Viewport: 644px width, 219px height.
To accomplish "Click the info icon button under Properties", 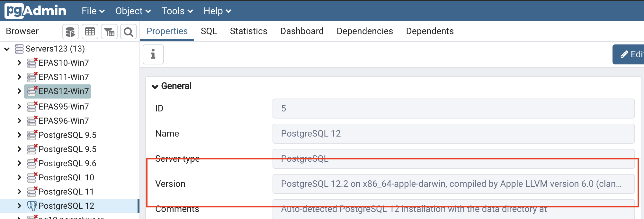I will click(x=153, y=54).
